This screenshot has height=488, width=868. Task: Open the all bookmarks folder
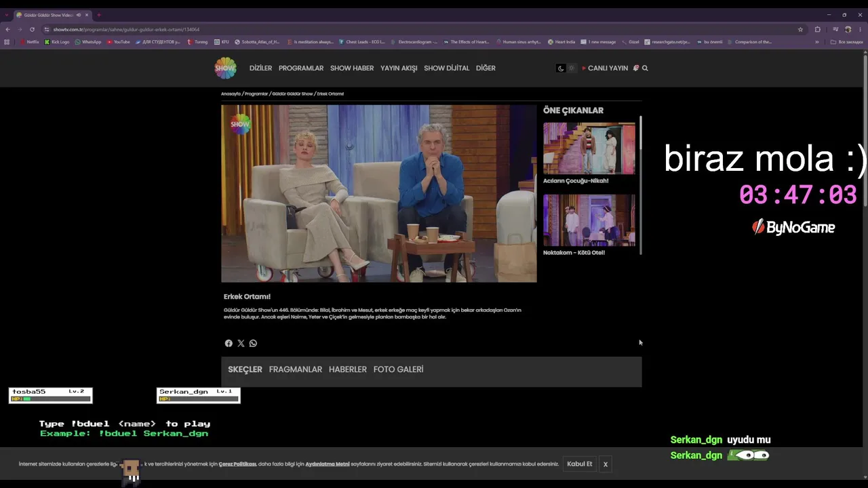[847, 42]
